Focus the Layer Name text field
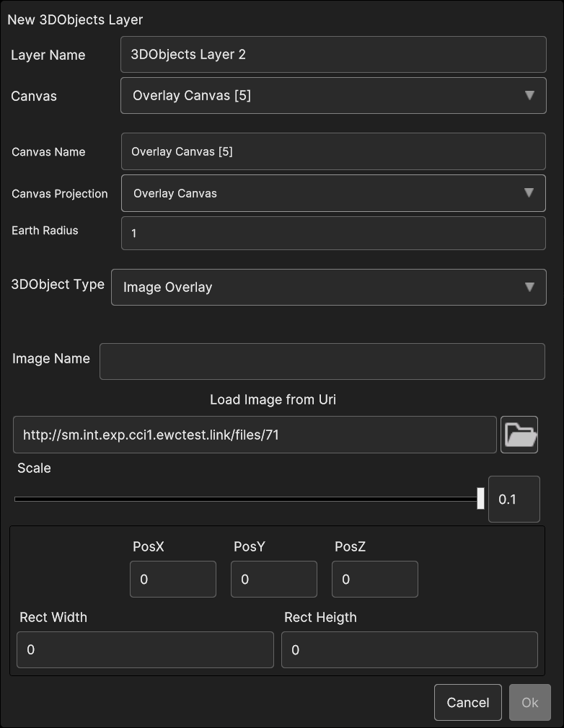Image resolution: width=564 pixels, height=728 pixels. click(x=332, y=55)
